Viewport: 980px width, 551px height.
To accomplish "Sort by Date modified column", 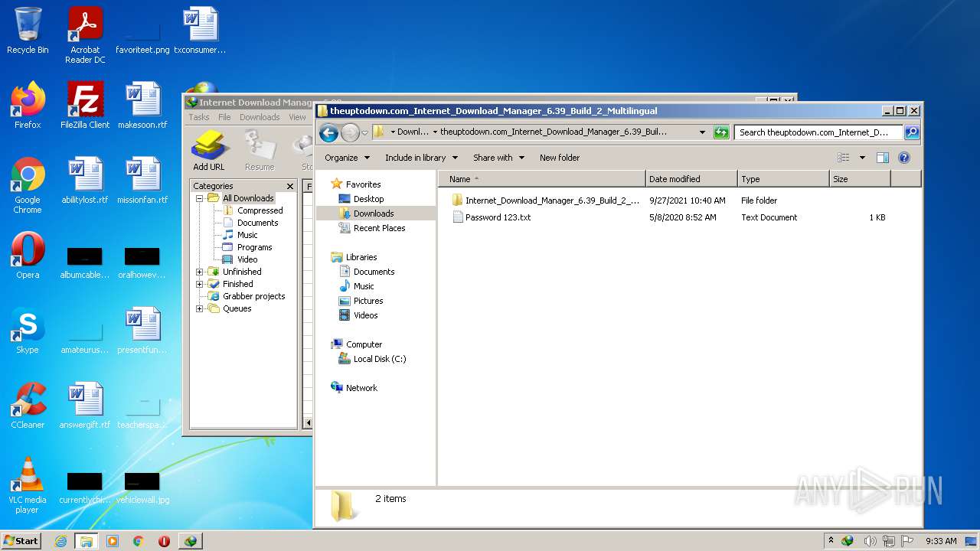I will (691, 179).
